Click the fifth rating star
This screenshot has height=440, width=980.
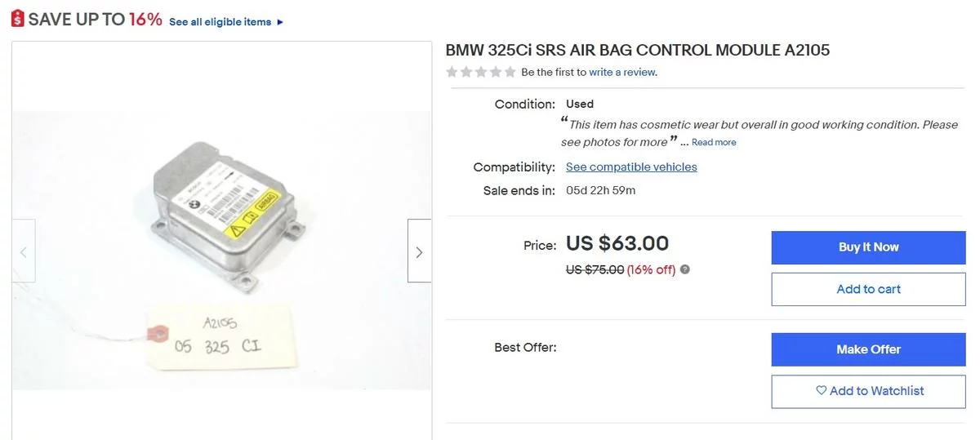(x=510, y=72)
